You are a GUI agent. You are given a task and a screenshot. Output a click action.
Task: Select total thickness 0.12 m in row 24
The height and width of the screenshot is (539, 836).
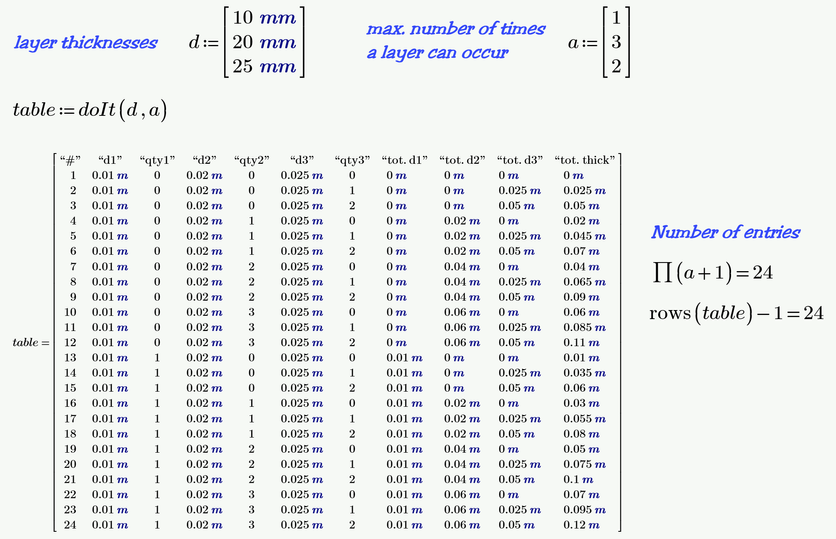point(582,525)
